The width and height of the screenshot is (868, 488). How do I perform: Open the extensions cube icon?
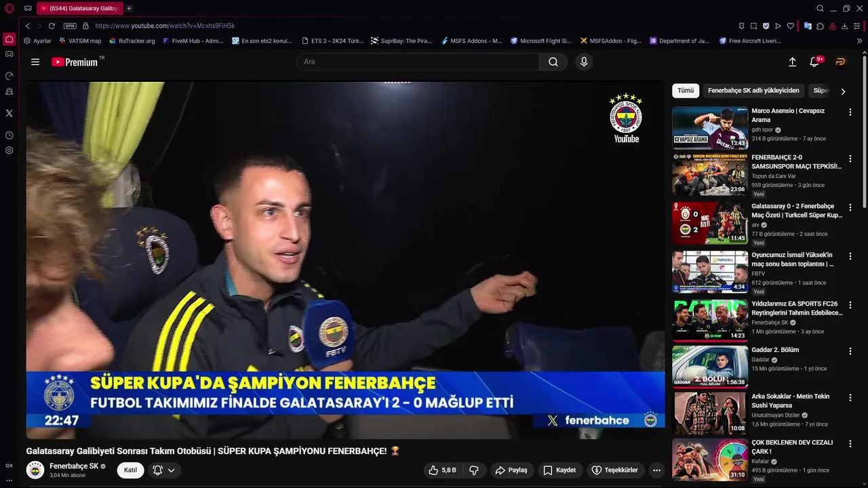pos(820,26)
